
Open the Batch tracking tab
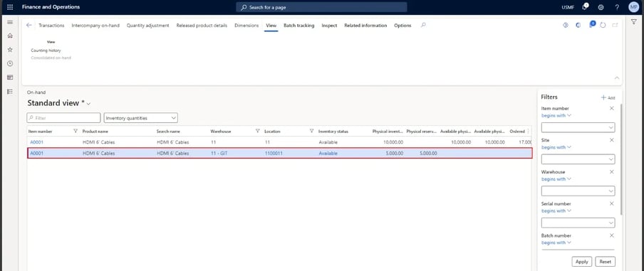(299, 26)
